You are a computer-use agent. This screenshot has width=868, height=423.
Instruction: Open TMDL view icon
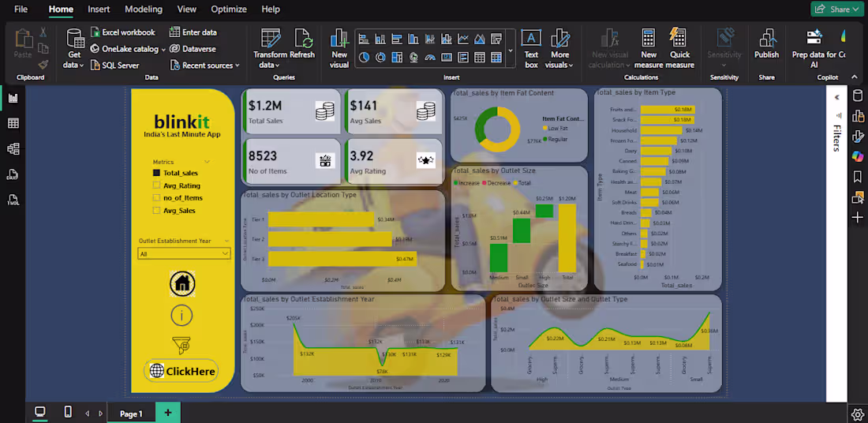tap(13, 200)
